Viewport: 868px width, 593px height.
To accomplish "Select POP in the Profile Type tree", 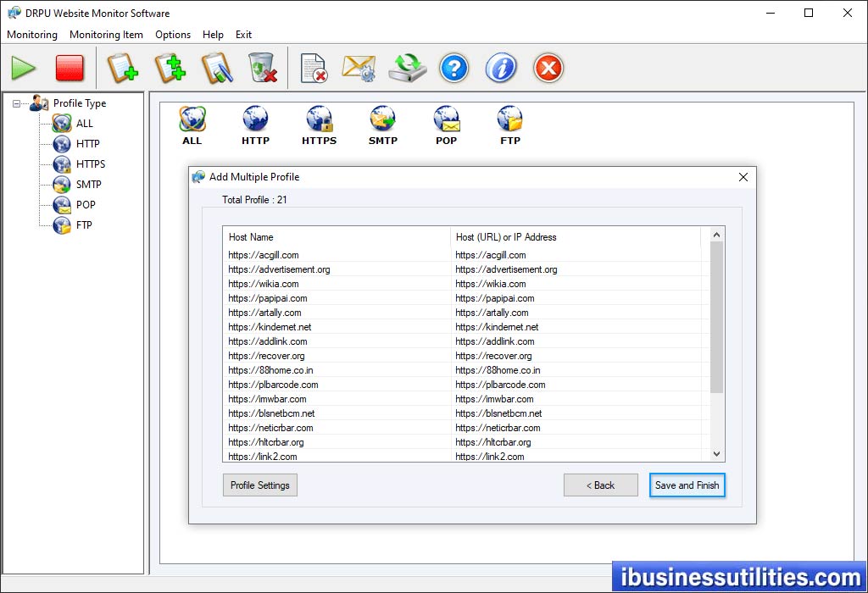I will 86,205.
